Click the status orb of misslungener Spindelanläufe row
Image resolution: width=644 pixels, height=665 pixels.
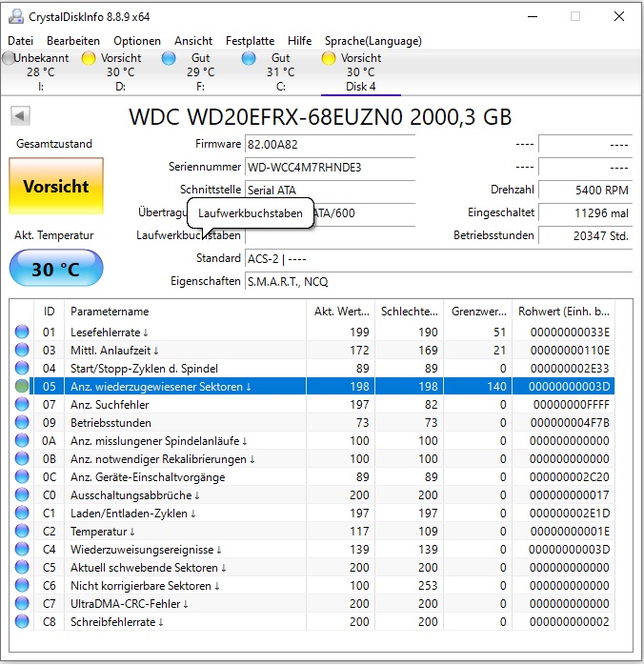(x=22, y=440)
